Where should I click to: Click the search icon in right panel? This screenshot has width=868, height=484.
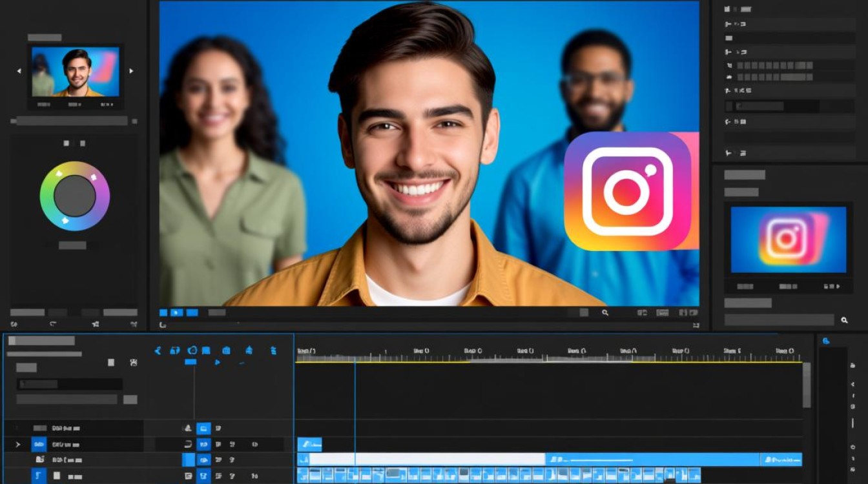coord(844,320)
